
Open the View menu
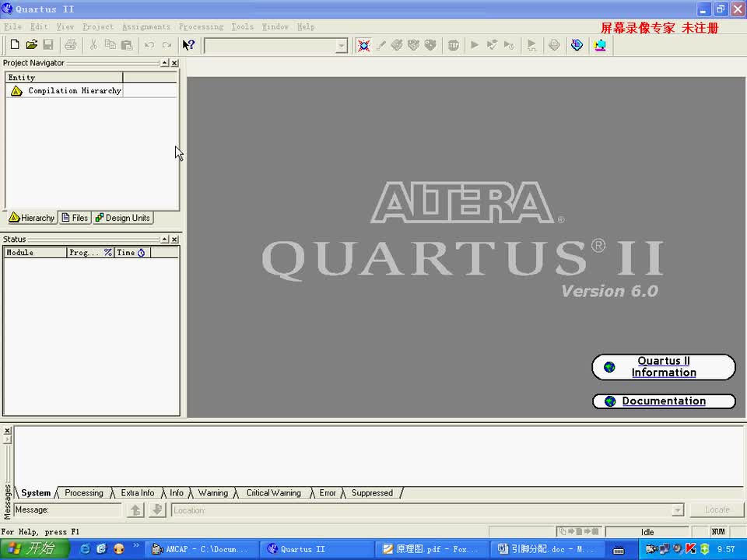(x=65, y=26)
